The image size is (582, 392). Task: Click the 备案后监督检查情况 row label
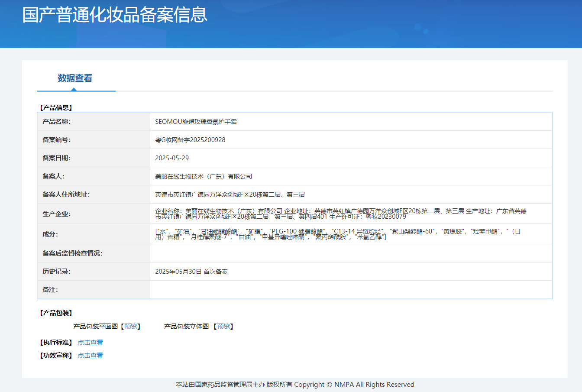(72, 253)
